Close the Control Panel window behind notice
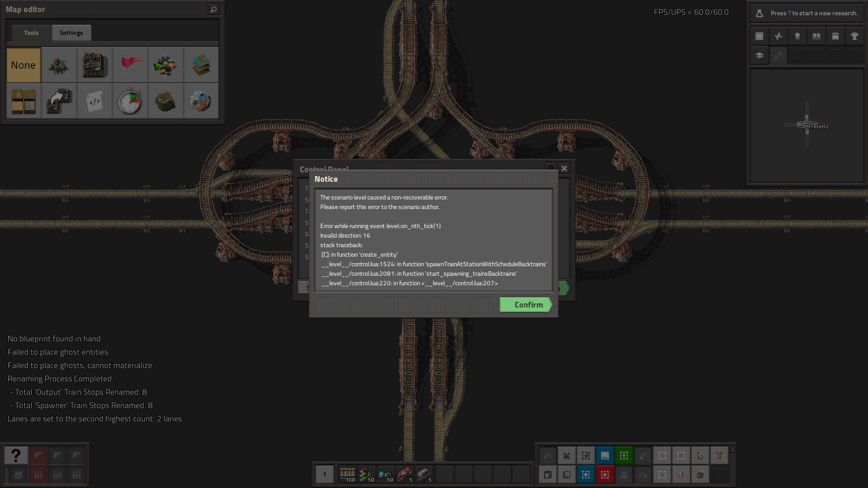The height and width of the screenshot is (488, 868). [564, 168]
